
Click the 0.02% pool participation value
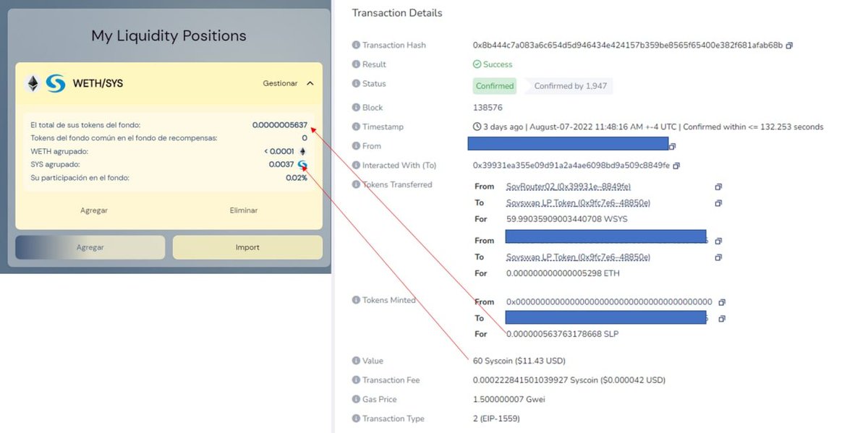pos(297,178)
